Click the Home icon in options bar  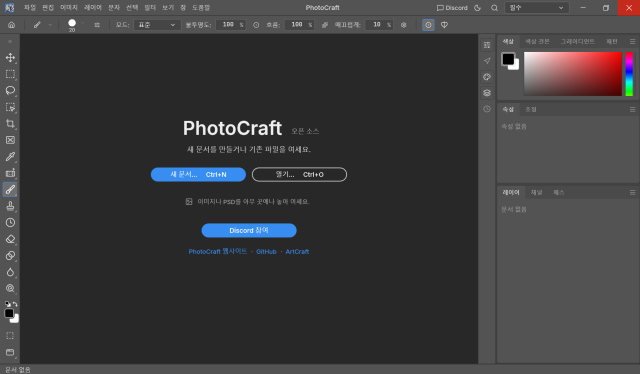[11, 25]
